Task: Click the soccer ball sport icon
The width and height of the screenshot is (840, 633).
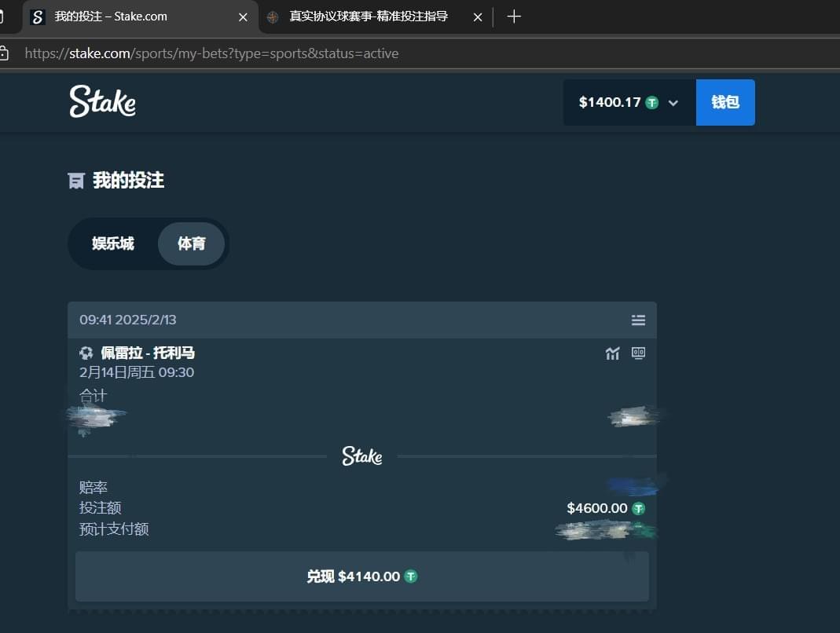Action: [86, 353]
